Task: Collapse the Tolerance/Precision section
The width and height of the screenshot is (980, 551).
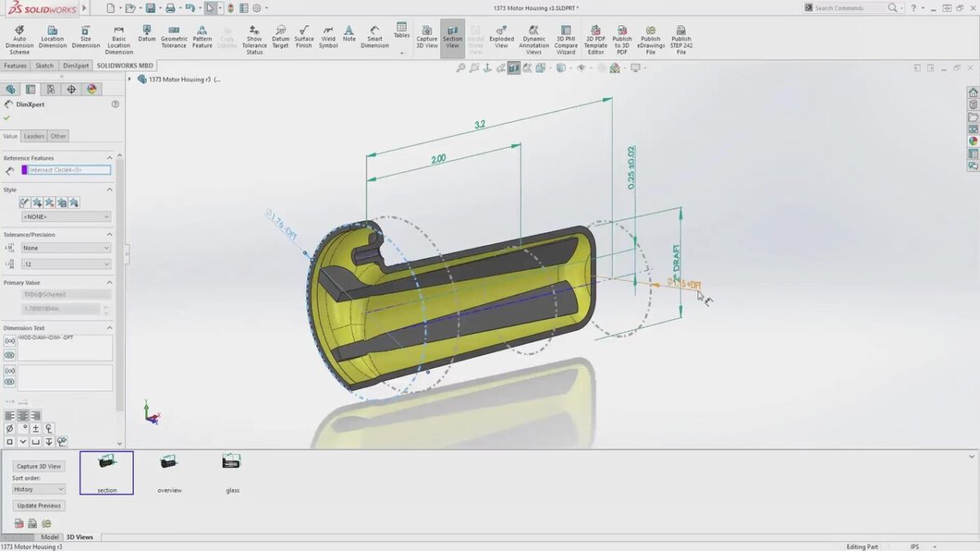Action: [109, 234]
